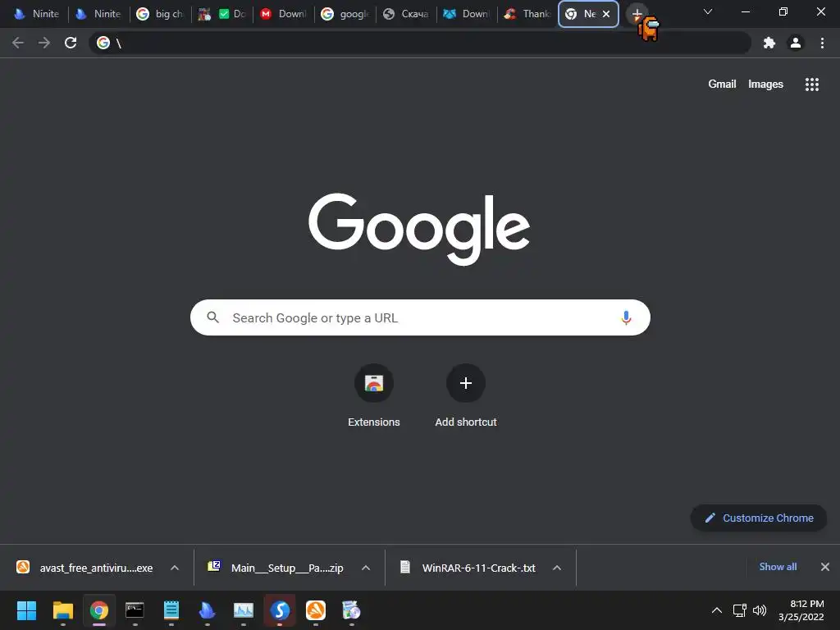Switch to the 'Thank' tab
The height and width of the screenshot is (630, 840).
(x=529, y=14)
